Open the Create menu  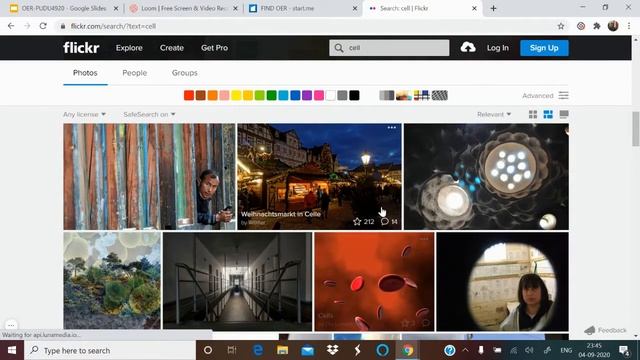point(172,48)
